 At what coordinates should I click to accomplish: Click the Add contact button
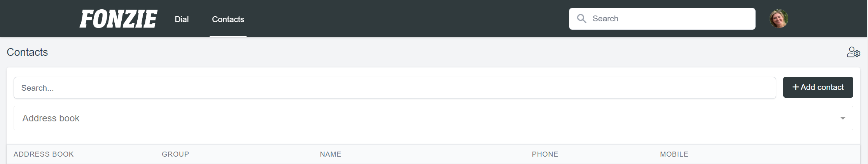coord(818,87)
